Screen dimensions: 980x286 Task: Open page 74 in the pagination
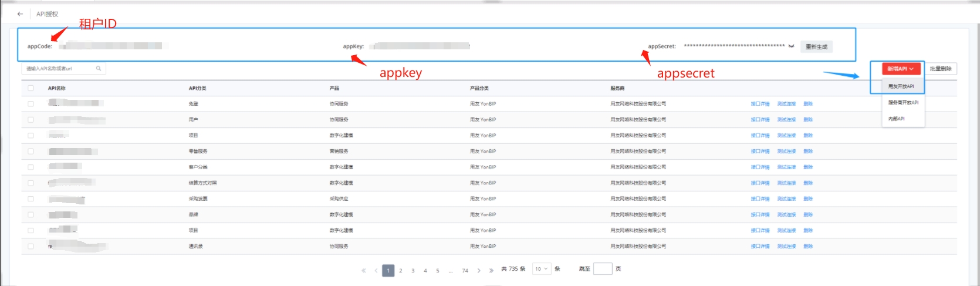465,271
